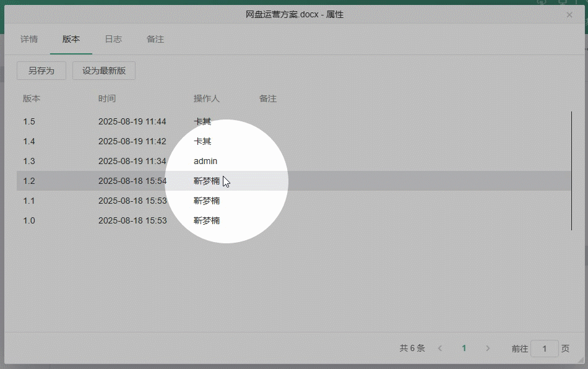The width and height of the screenshot is (588, 369).
Task: Switch to the 备注 tab
Action: coord(155,39)
